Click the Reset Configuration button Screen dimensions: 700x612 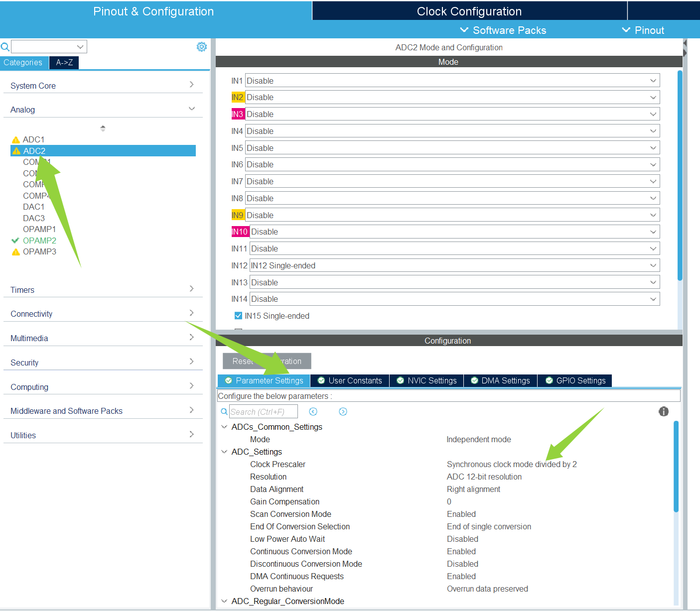(x=267, y=361)
